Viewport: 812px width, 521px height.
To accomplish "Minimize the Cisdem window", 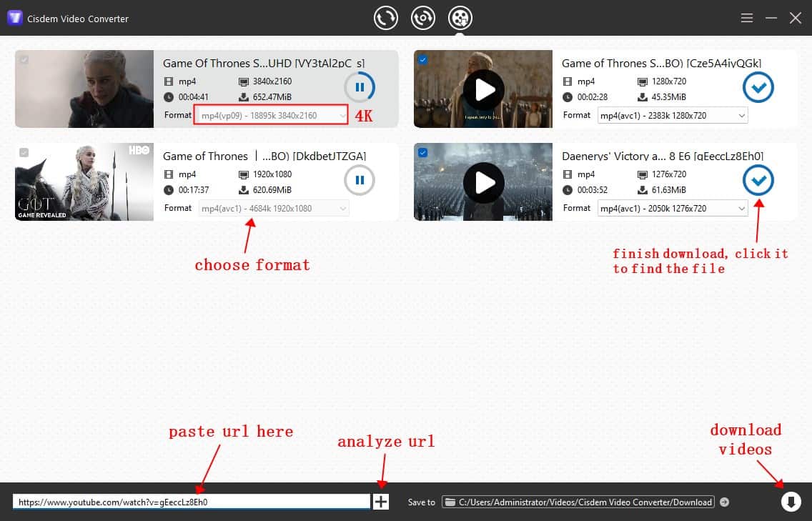I will pyautogui.click(x=771, y=18).
